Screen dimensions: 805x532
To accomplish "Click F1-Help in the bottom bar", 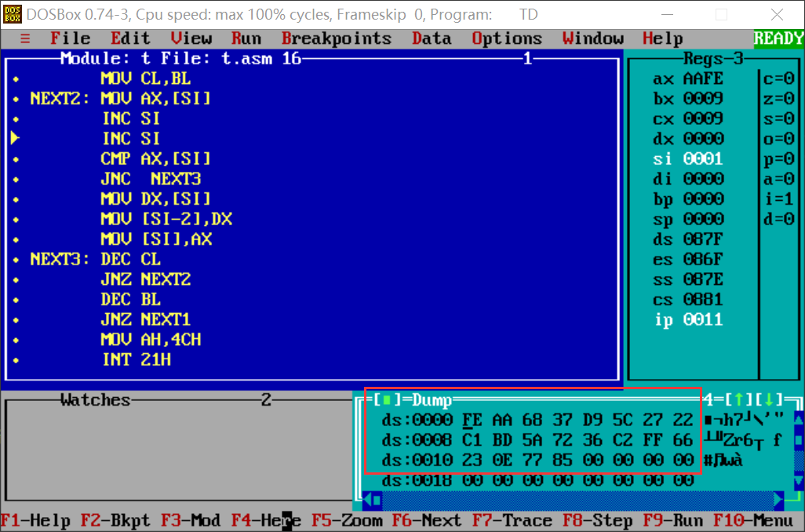I will (35, 521).
